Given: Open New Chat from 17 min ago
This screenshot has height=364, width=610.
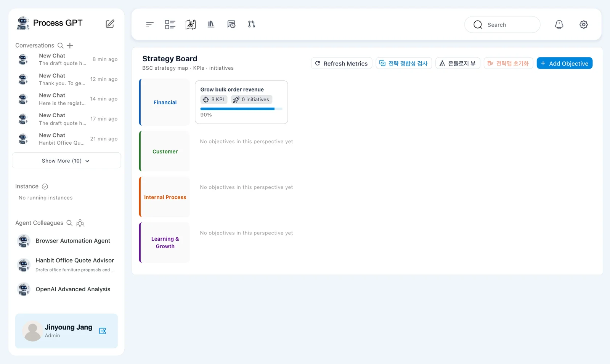Looking at the screenshot, I should pos(66,119).
